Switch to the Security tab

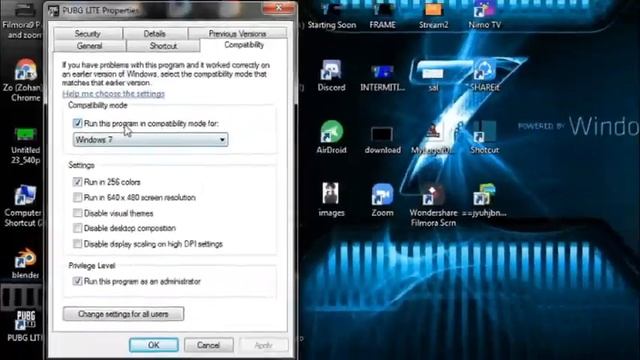click(x=88, y=33)
